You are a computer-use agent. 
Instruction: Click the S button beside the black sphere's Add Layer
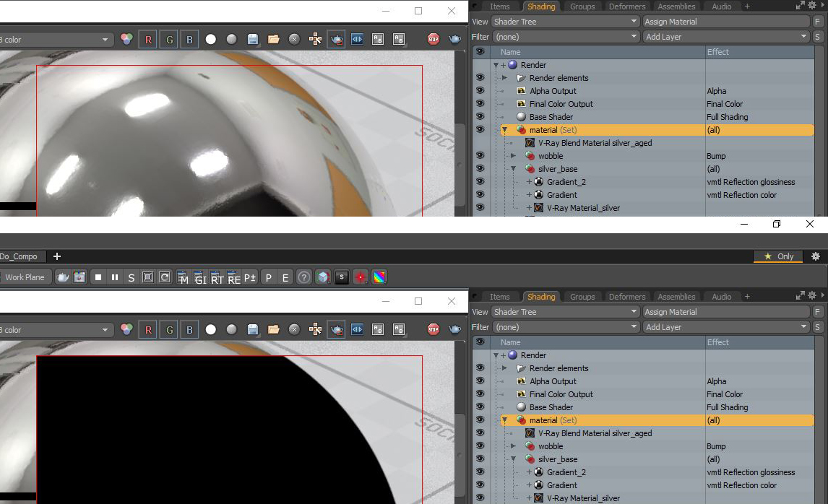pos(817,327)
